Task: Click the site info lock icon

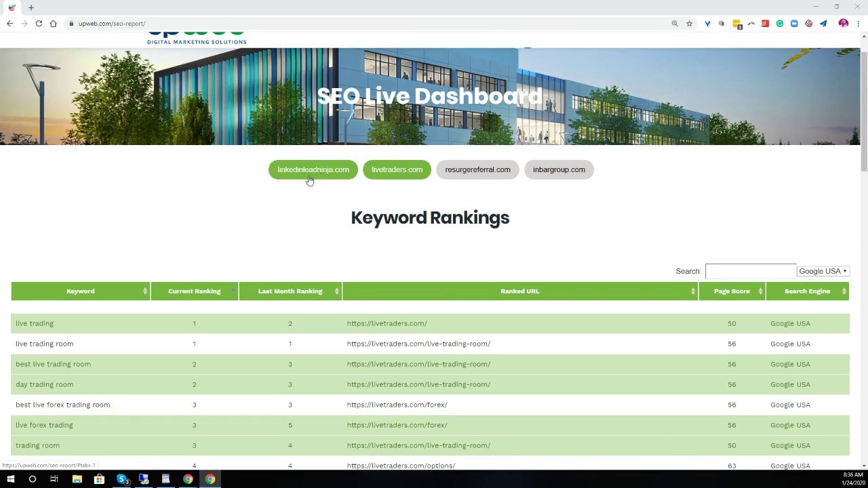Action: click(71, 23)
